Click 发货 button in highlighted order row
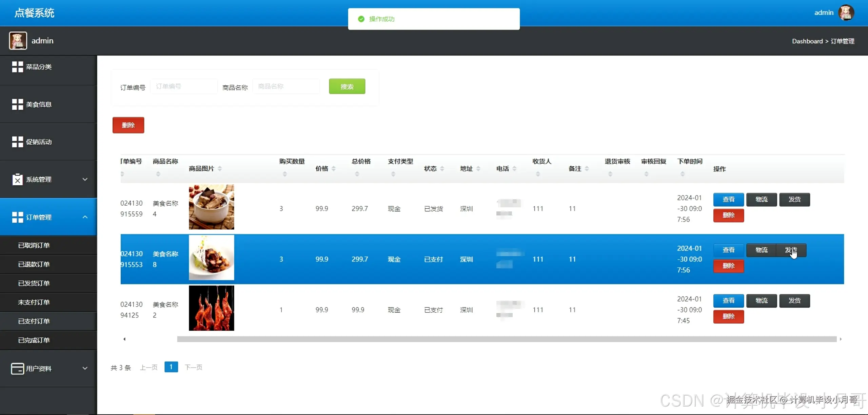The height and width of the screenshot is (415, 868). 791,250
